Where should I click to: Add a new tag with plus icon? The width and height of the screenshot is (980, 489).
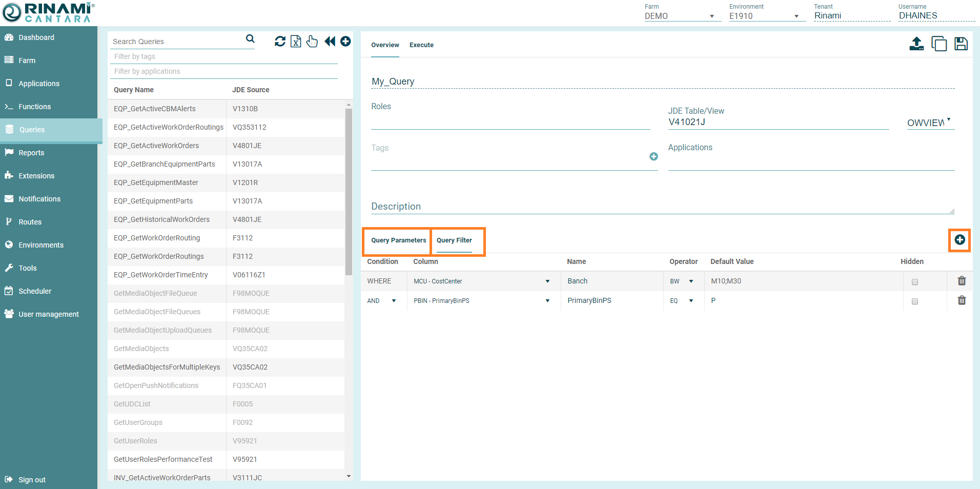(x=654, y=157)
